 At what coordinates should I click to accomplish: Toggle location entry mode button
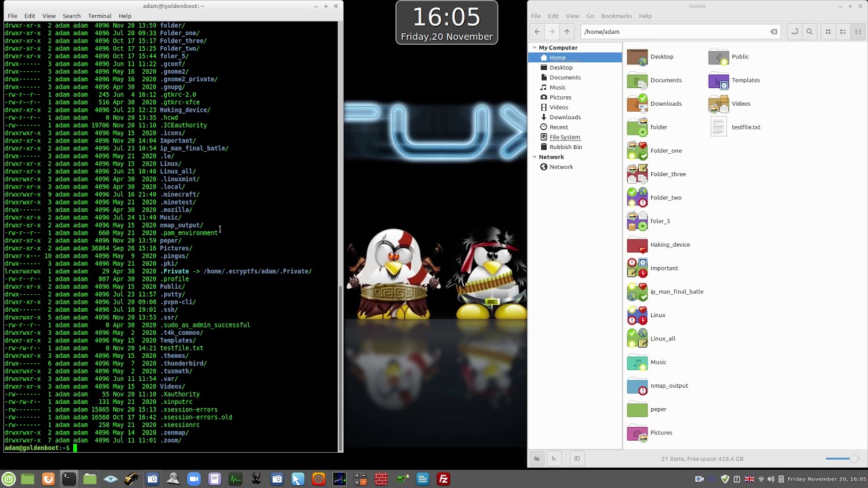coord(794,31)
